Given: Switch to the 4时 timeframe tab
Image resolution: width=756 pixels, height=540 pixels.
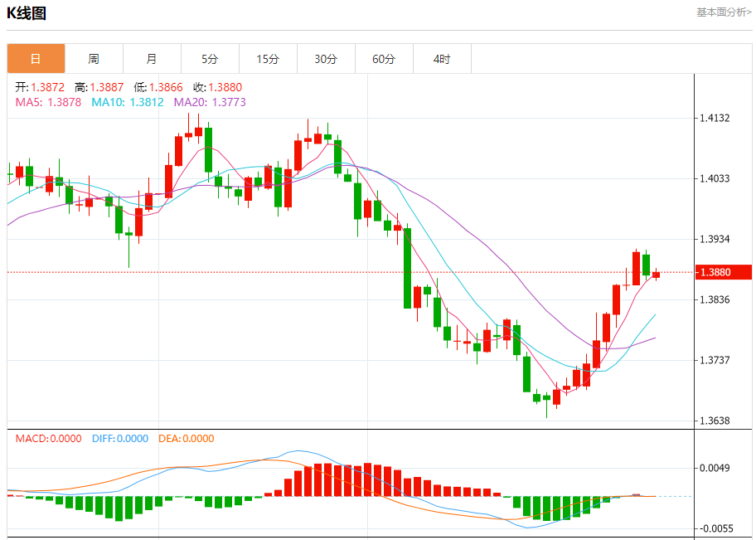Looking at the screenshot, I should pos(442,59).
